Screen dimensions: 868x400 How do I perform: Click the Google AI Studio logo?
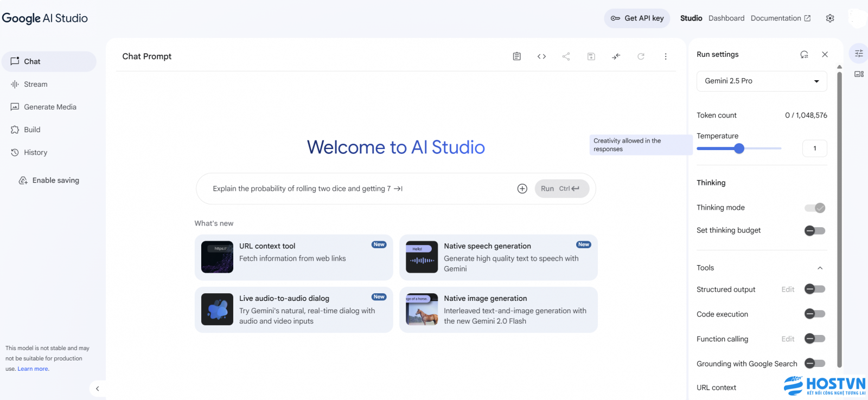tap(45, 18)
